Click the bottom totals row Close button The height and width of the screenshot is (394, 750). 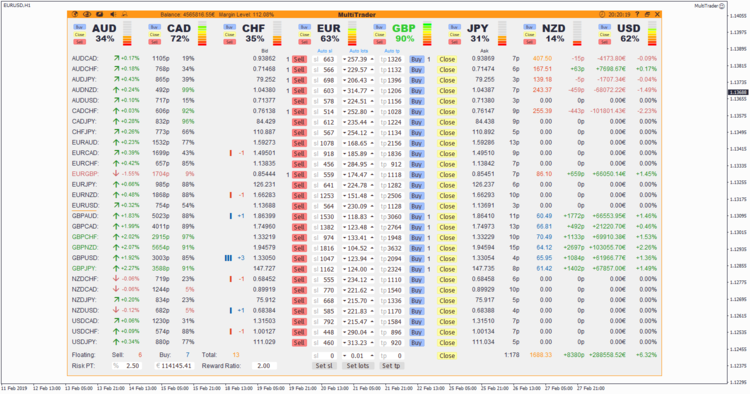point(447,356)
